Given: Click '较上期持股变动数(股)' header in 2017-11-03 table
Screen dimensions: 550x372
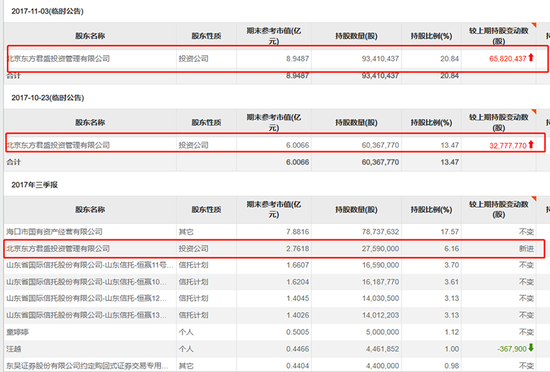Looking at the screenshot, I should pos(499,36).
